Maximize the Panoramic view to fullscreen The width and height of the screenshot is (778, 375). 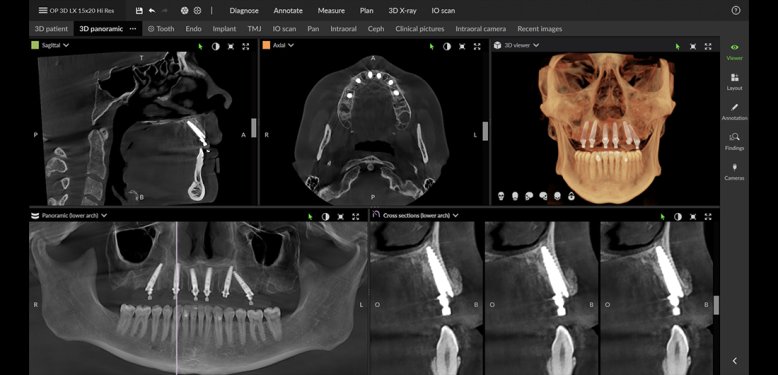click(356, 217)
